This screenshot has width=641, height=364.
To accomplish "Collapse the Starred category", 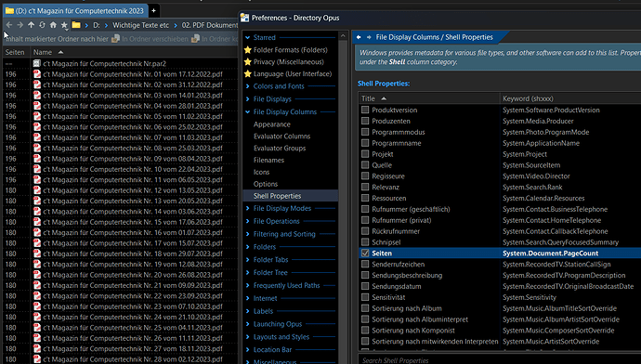I will (x=247, y=37).
